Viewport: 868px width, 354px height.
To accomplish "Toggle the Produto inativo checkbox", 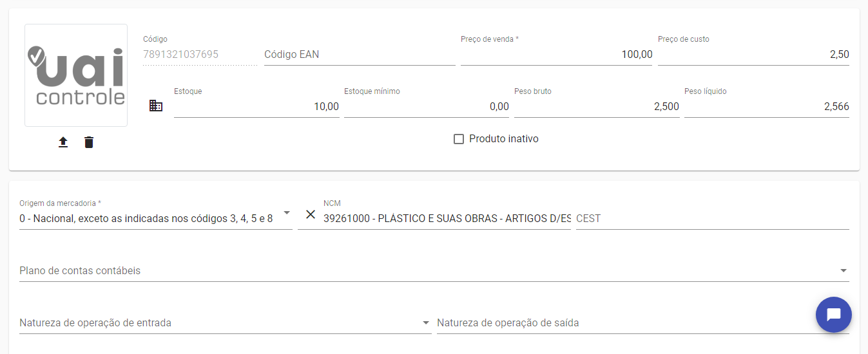I will pos(459,139).
